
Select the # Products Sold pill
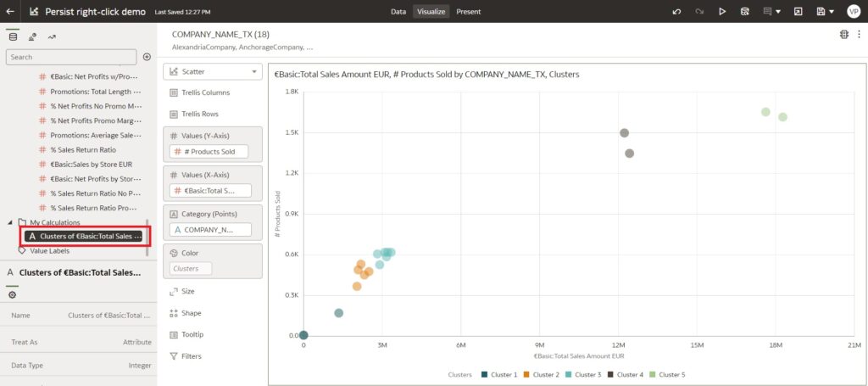click(x=209, y=151)
